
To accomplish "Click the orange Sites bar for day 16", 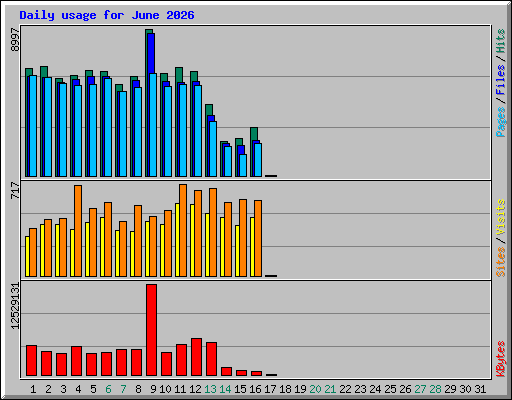I will 258,238.
